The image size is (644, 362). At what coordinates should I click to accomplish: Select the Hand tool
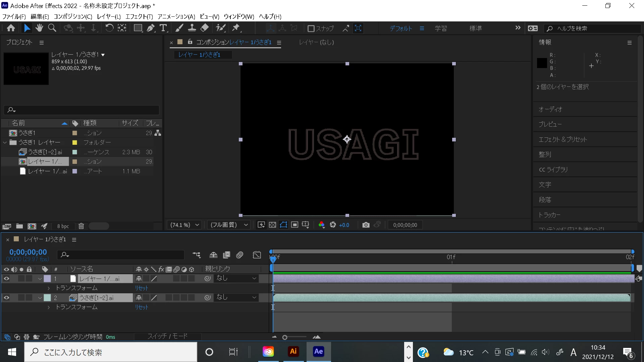pyautogui.click(x=39, y=28)
